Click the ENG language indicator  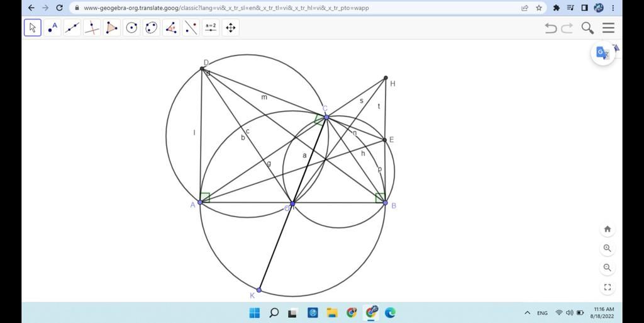[542, 313]
